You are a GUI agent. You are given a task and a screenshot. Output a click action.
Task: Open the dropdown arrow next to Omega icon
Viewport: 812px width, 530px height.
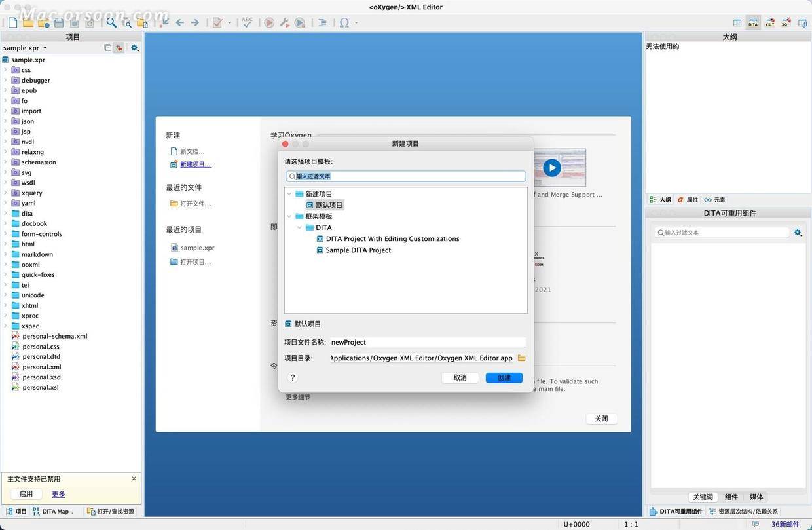(356, 22)
